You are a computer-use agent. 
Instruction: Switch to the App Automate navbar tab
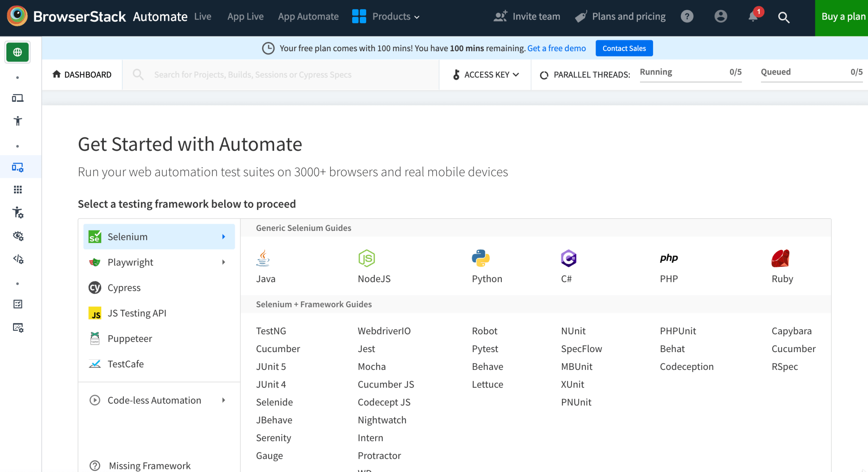[x=308, y=16]
